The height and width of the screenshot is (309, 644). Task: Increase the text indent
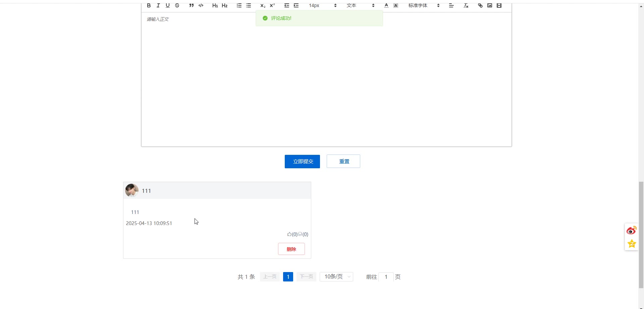coord(296,5)
